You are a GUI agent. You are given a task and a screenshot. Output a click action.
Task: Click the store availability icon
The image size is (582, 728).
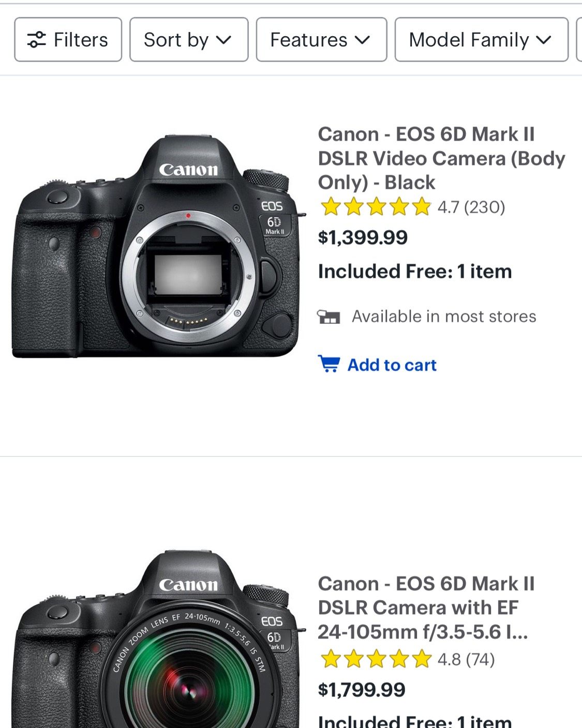[329, 316]
